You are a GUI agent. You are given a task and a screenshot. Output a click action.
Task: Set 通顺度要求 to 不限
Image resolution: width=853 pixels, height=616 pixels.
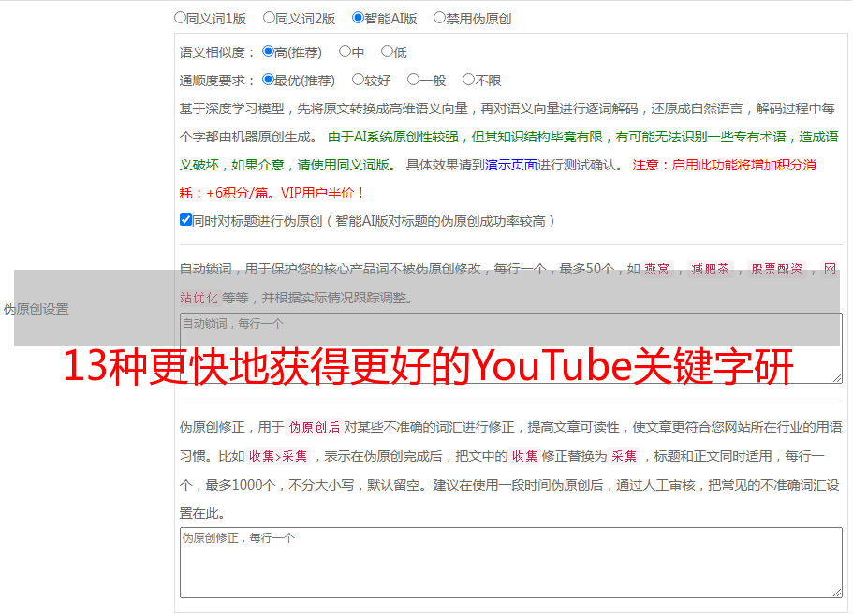pyautogui.click(x=468, y=81)
